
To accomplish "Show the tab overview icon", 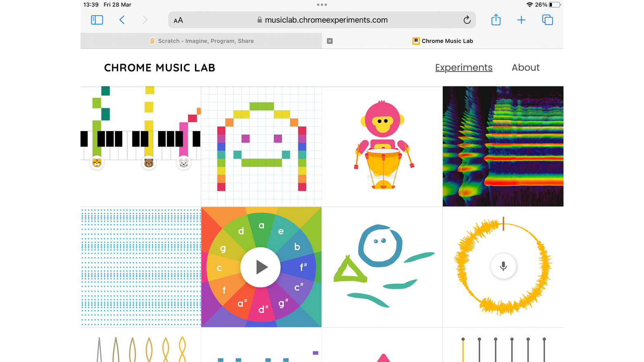I will pyautogui.click(x=547, y=20).
